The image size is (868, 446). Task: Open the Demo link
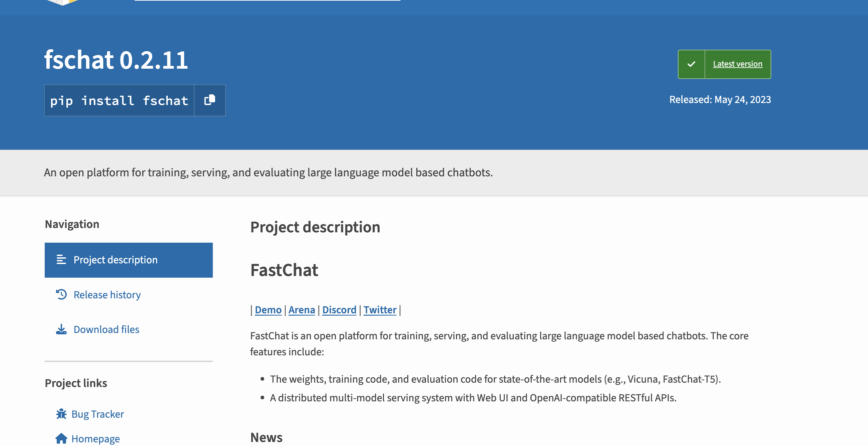(x=268, y=310)
